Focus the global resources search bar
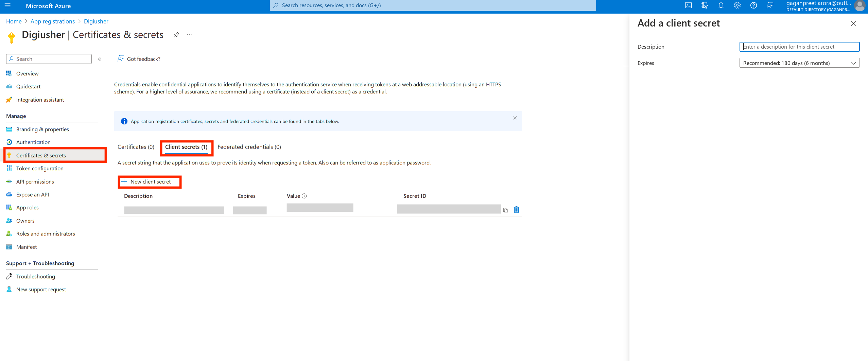The width and height of the screenshot is (868, 361). pyautogui.click(x=433, y=5)
